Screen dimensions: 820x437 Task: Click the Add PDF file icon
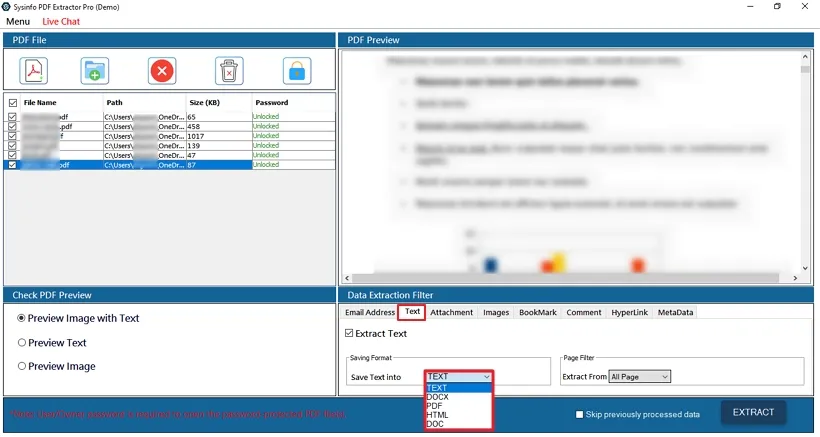(34, 71)
